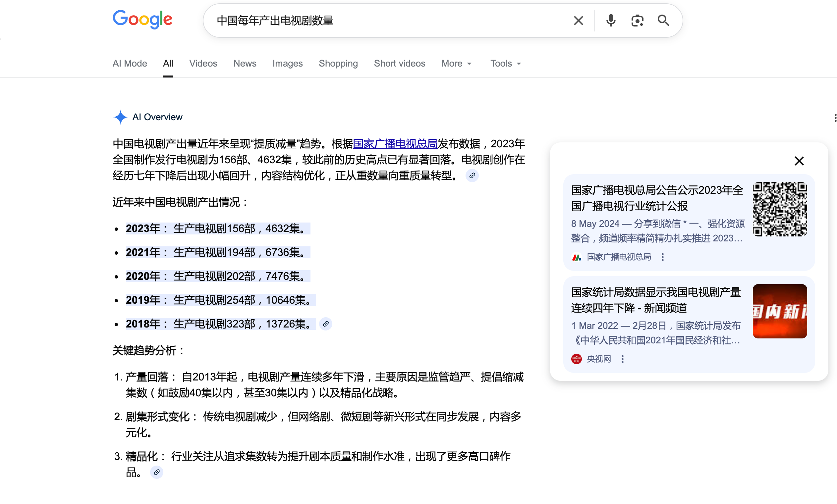837x504 pixels.
Task: Open source link icon after 精品化 item
Action: [x=157, y=472]
